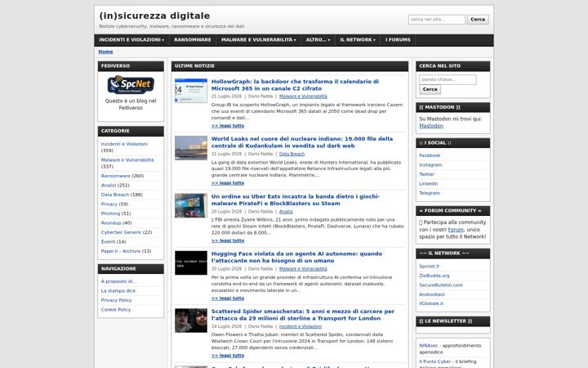The width and height of the screenshot is (588, 368).
Task: Open the Spcnet.it network link
Action: tap(429, 267)
